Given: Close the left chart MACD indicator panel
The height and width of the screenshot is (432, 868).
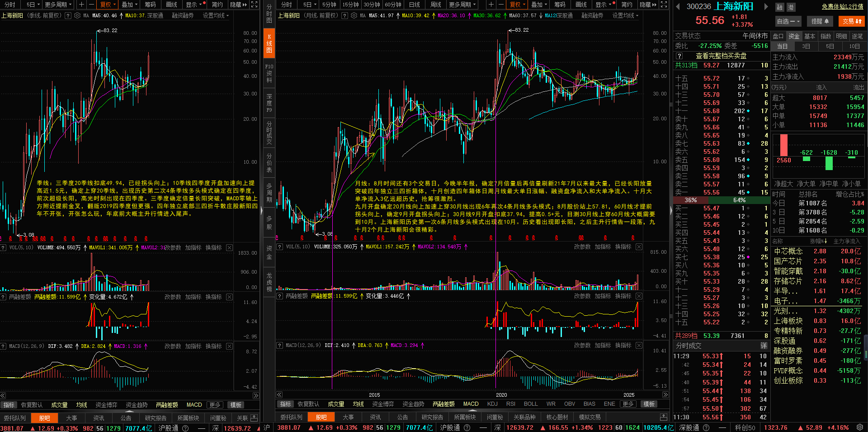Looking at the screenshot, I should (x=230, y=346).
